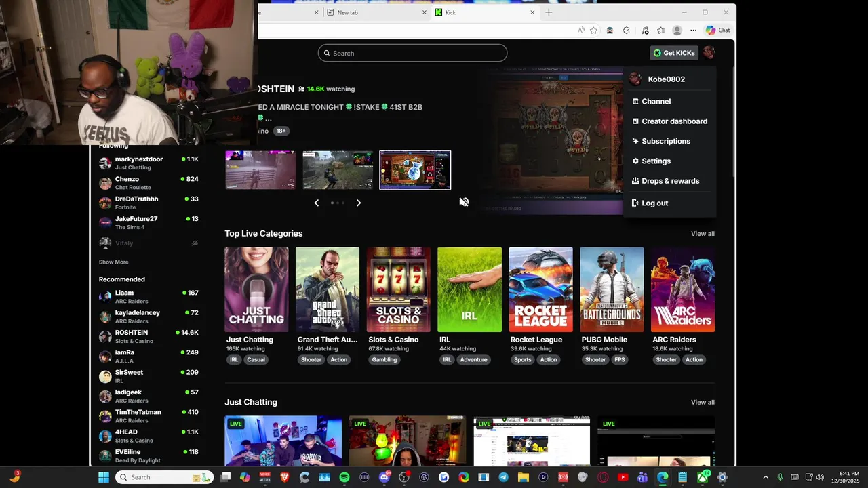Image resolution: width=868 pixels, height=488 pixels.
Task: Add page to favorites star icon
Action: click(594, 30)
